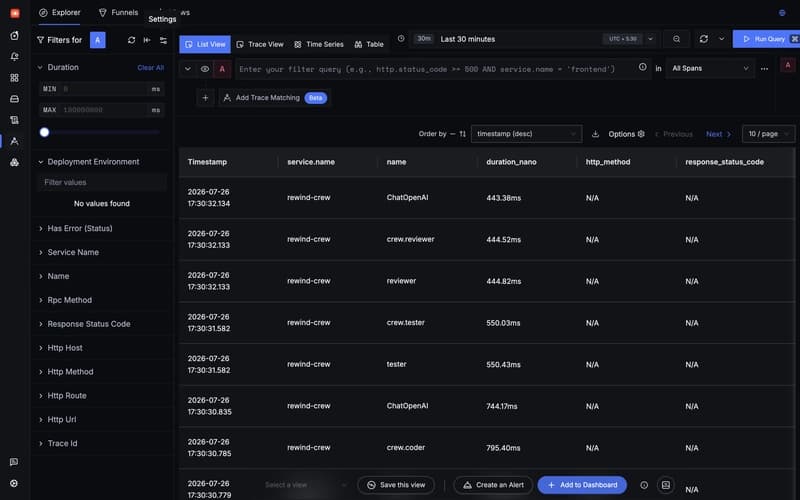Screen dimensions: 800x500
Task: Click the sort direction icon next to Order by
Action: click(x=462, y=134)
